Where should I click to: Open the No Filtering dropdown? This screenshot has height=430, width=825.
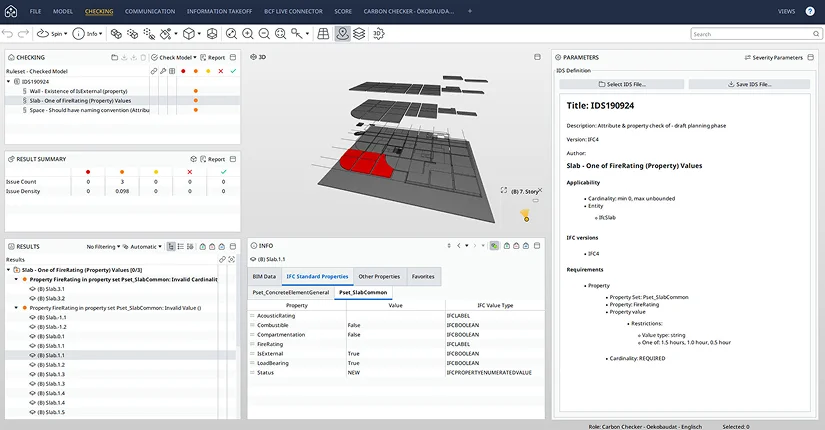[x=103, y=246]
